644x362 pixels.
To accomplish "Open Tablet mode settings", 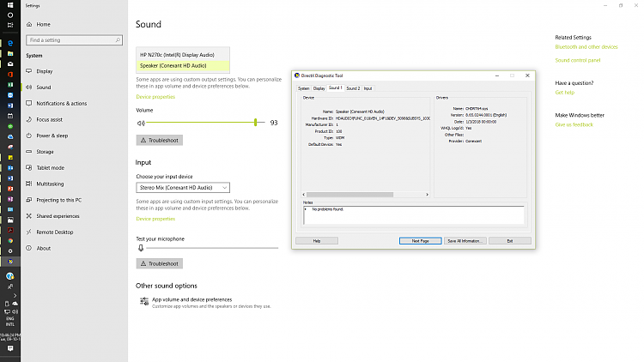I will click(50, 167).
